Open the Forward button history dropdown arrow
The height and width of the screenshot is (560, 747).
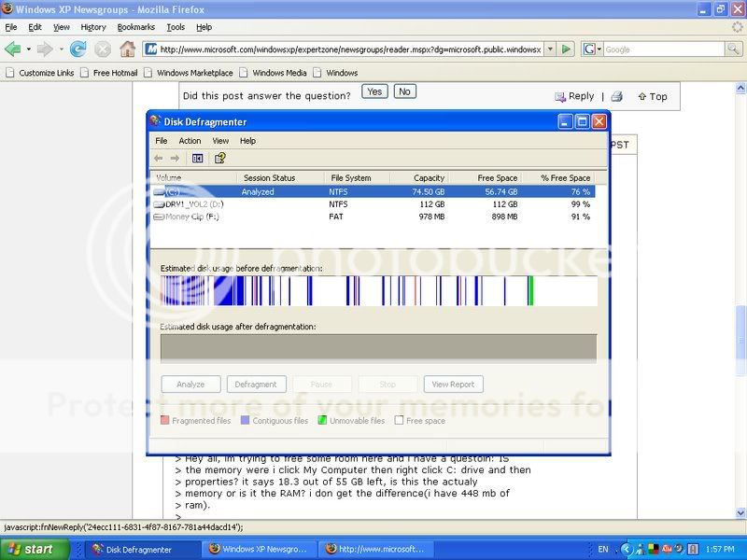60,49
